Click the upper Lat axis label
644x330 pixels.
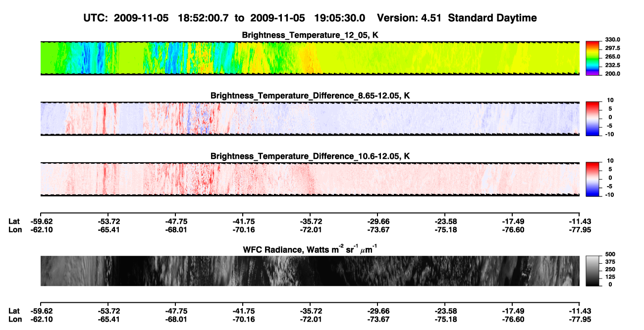pyautogui.click(x=14, y=222)
